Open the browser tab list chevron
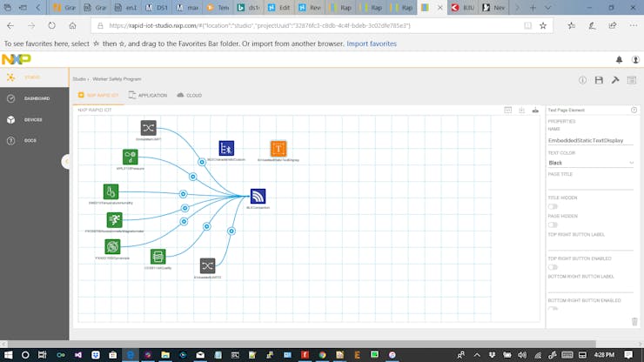 click(x=548, y=7)
